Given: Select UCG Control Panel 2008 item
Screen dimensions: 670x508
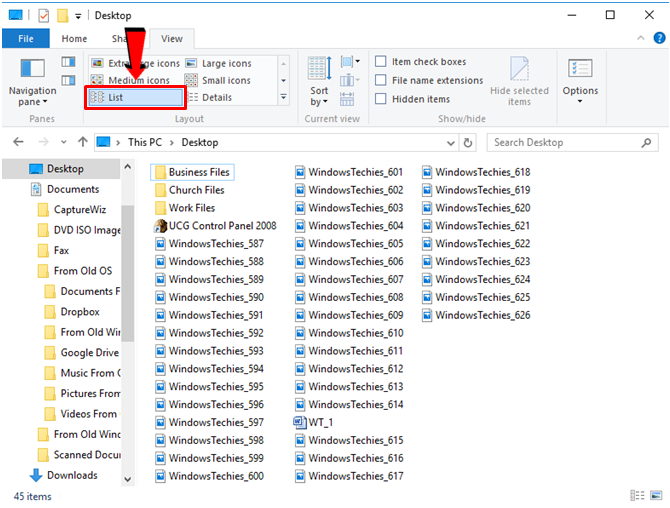Looking at the screenshot, I should (215, 226).
